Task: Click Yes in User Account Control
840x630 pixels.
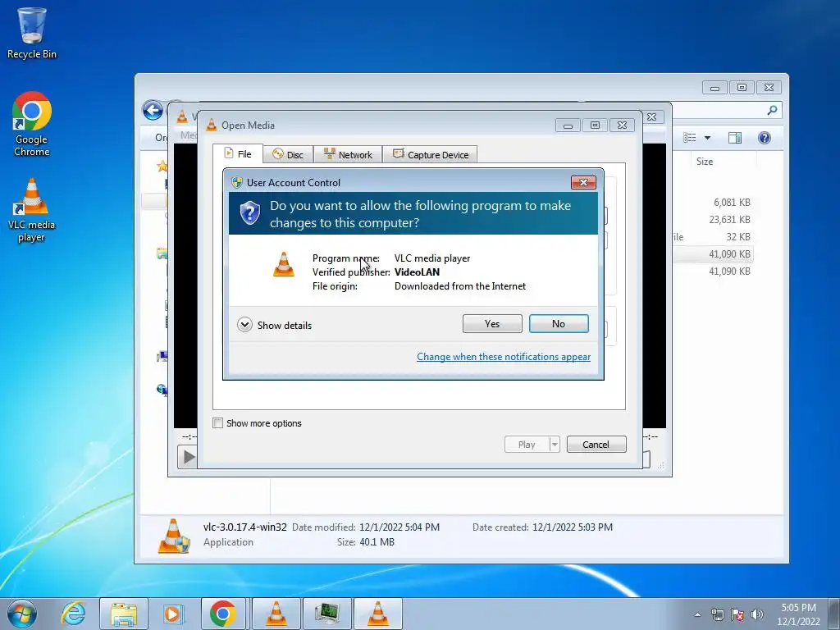Action: [492, 323]
